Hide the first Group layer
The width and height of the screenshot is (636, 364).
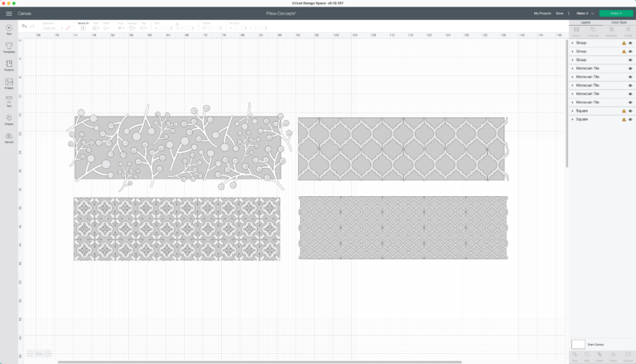tap(630, 42)
